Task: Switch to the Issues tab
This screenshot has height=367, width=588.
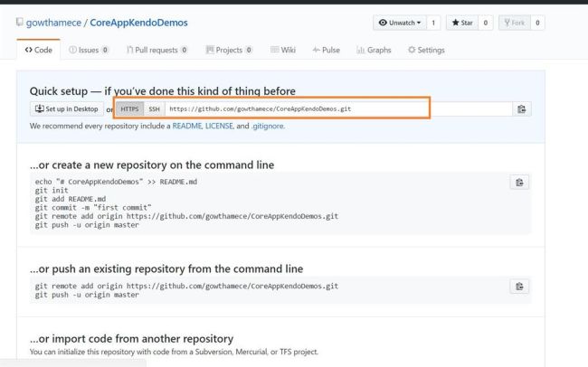Action: 90,50
